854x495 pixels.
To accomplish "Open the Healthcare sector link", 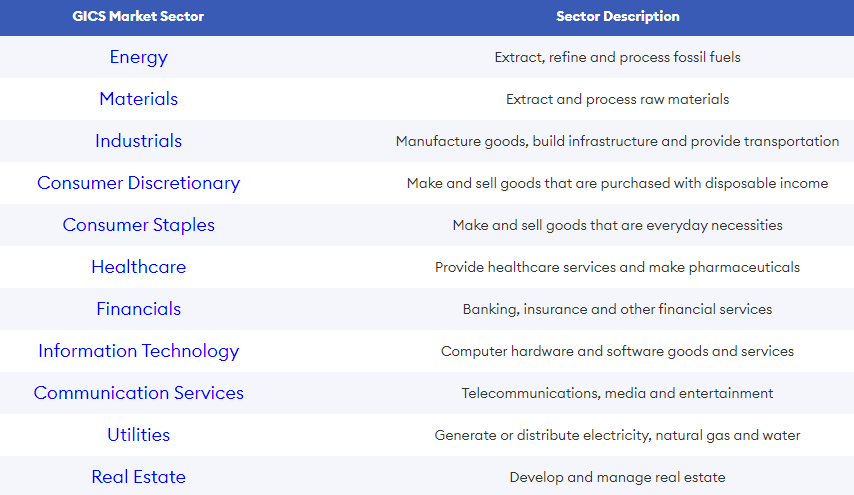I will (x=138, y=267).
